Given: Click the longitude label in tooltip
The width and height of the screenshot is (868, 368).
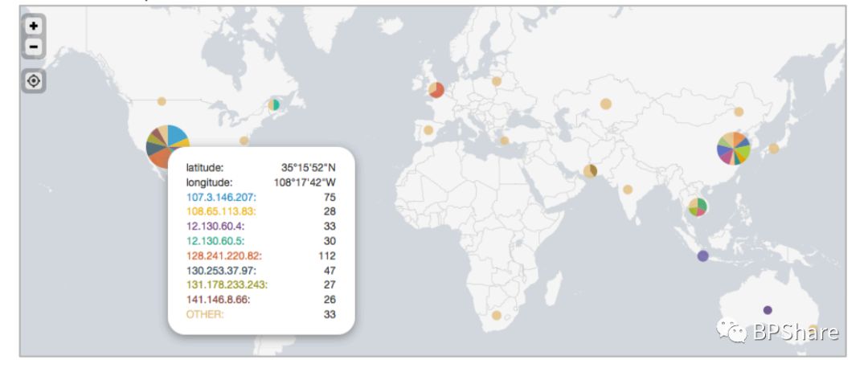Looking at the screenshot, I should point(209,182).
